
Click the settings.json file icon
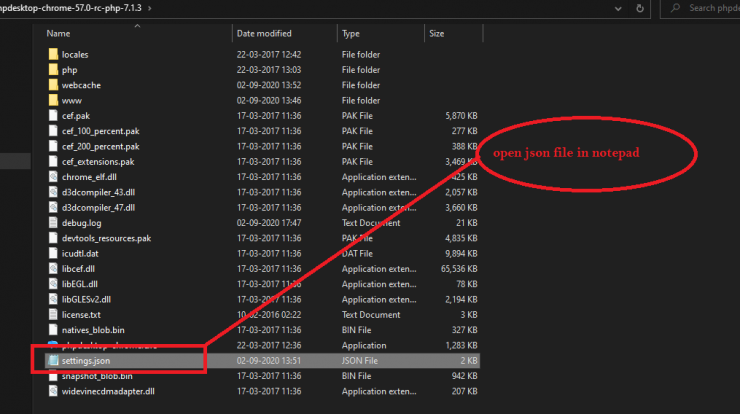tap(53, 361)
